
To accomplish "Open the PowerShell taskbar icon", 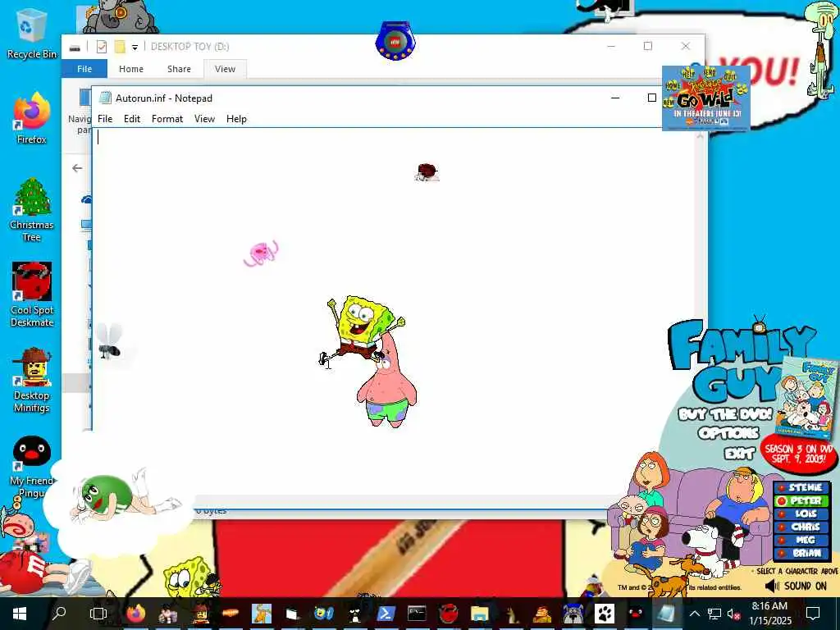I will pos(386,614).
